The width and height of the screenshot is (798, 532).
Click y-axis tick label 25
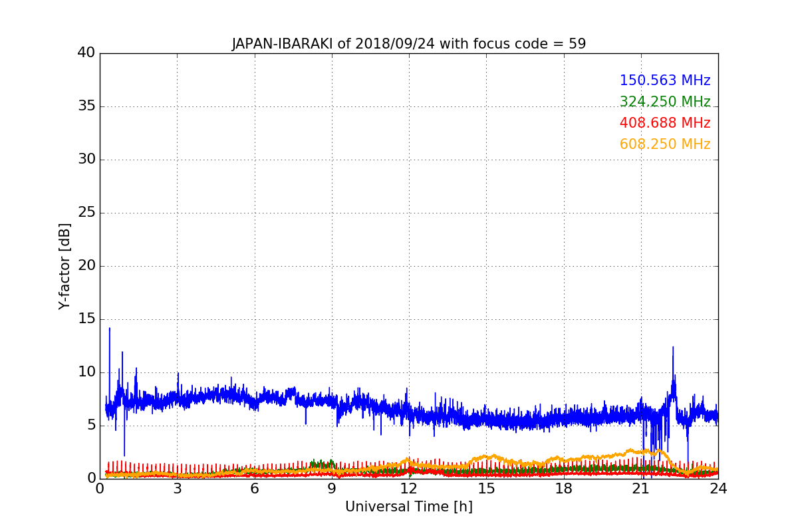click(x=86, y=212)
